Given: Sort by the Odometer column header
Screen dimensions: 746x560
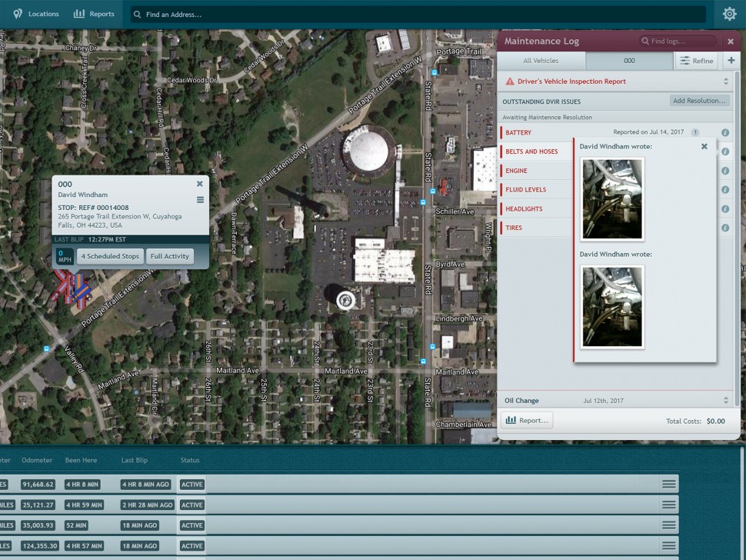Looking at the screenshot, I should (37, 460).
